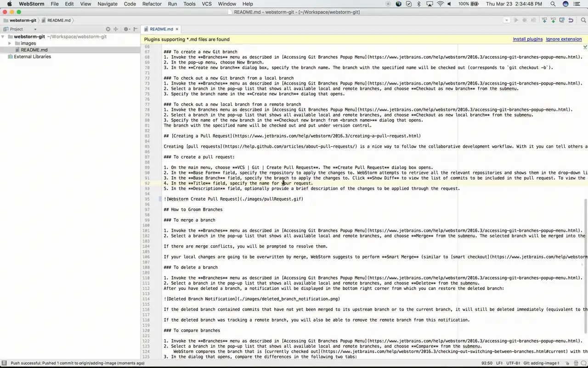The width and height of the screenshot is (588, 368).
Task: Select the README.md editor tab
Action: pyautogui.click(x=161, y=29)
